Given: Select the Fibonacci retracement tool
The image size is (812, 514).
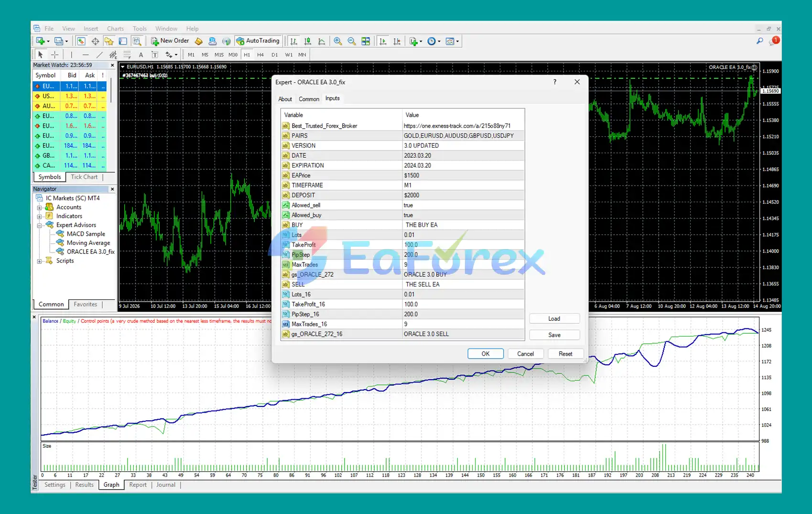Looking at the screenshot, I should 127,55.
